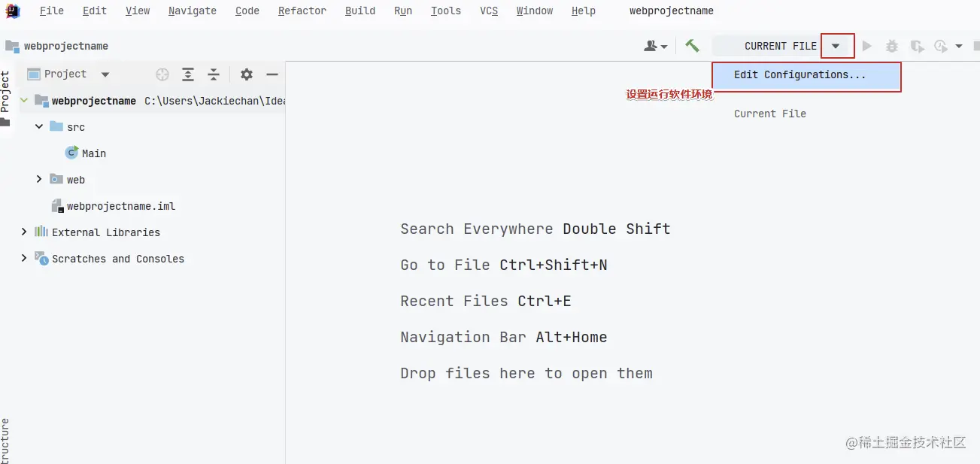Open the Tools menu

click(446, 11)
